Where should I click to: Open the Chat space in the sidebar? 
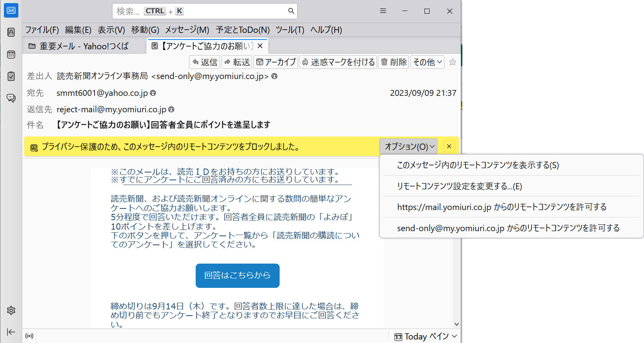pyautogui.click(x=11, y=98)
